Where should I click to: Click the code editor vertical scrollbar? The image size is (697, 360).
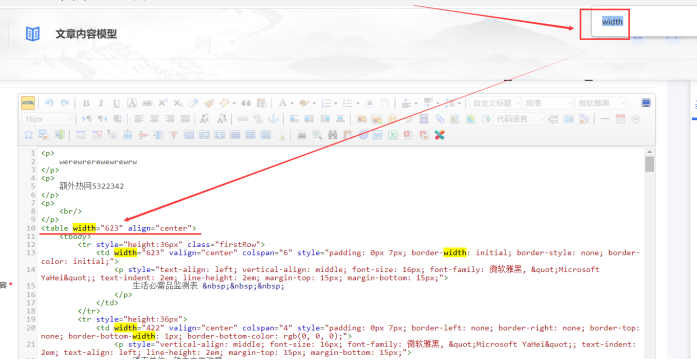pos(649,253)
